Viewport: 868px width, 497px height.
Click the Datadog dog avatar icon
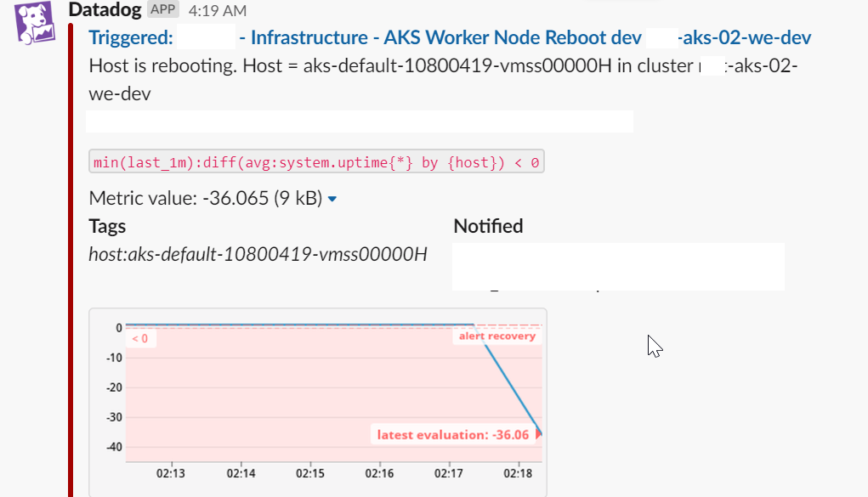[33, 22]
